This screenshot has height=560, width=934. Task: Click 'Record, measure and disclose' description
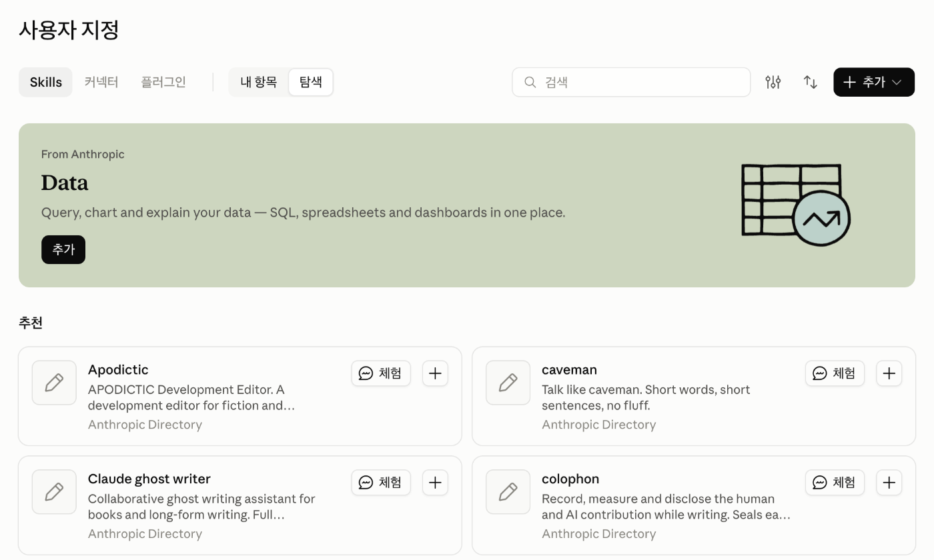click(x=666, y=507)
